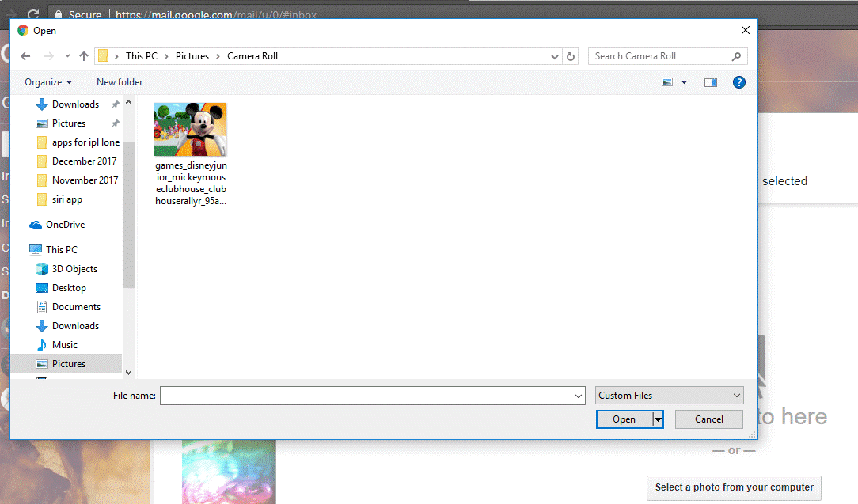Click the Open button
This screenshot has height=504, width=858.
tap(624, 419)
